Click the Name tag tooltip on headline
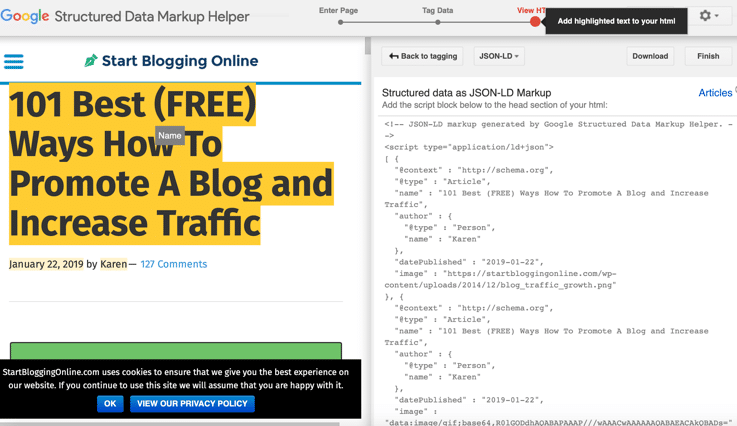737x426 pixels. (x=170, y=135)
